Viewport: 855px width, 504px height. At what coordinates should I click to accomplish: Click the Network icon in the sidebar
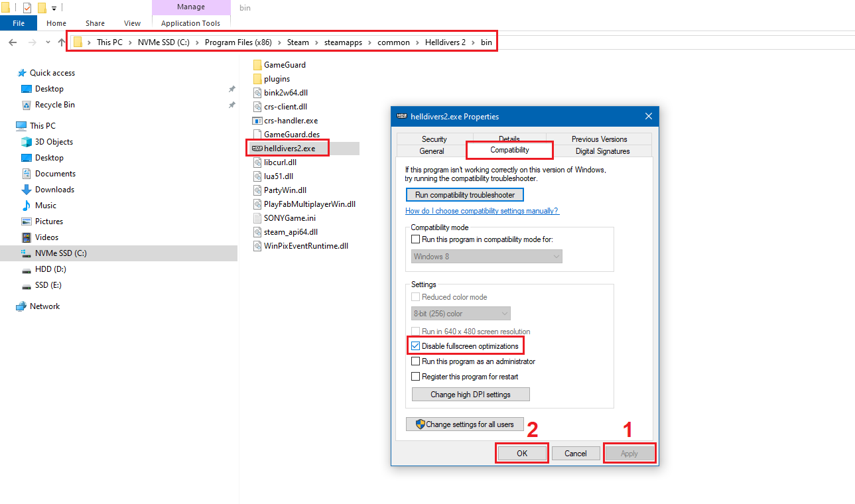pyautogui.click(x=21, y=306)
